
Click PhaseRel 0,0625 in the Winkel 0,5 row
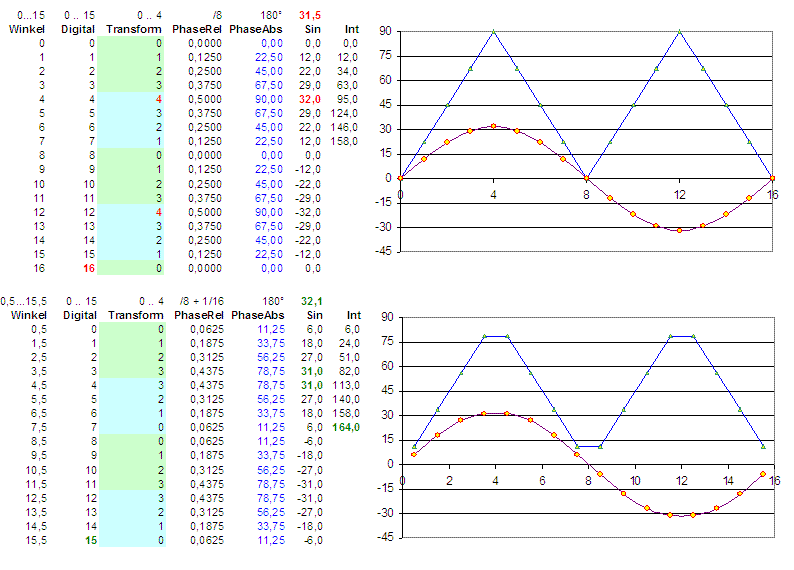click(x=207, y=329)
